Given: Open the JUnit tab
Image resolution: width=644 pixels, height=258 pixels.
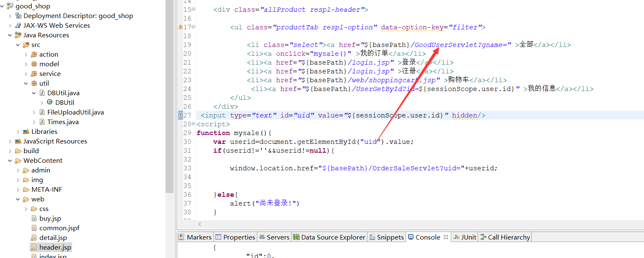Looking at the screenshot, I should 465,237.
